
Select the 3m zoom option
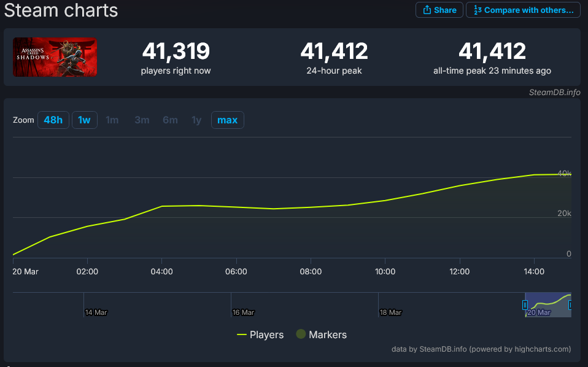pyautogui.click(x=142, y=120)
